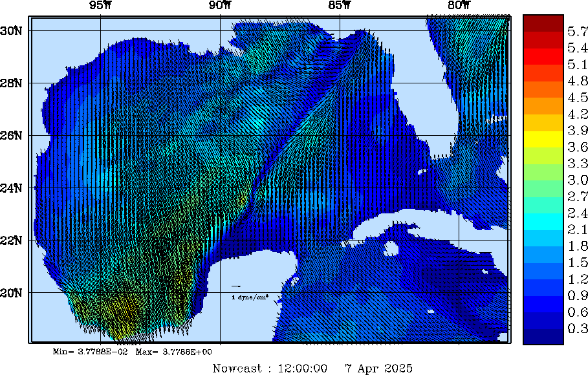Image resolution: width=588 pixels, height=375 pixels.
Task: Click the 3.6 colorbar label
Action: click(x=578, y=147)
